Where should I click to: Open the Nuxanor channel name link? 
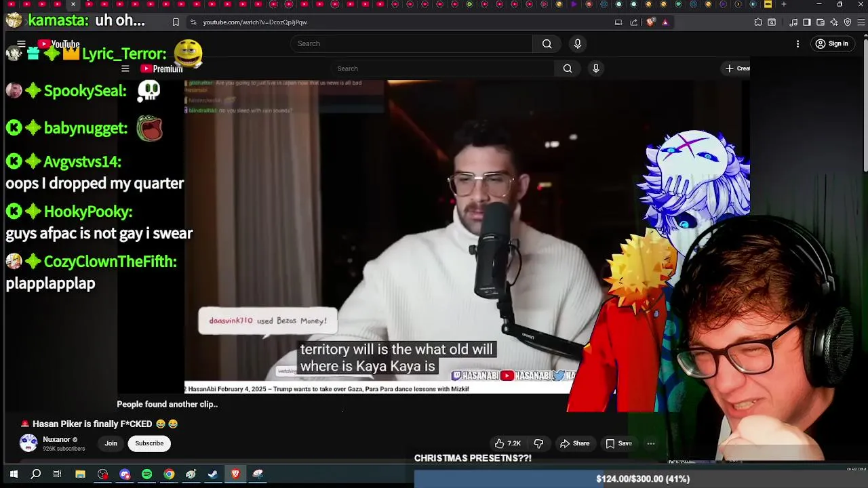tap(56, 439)
